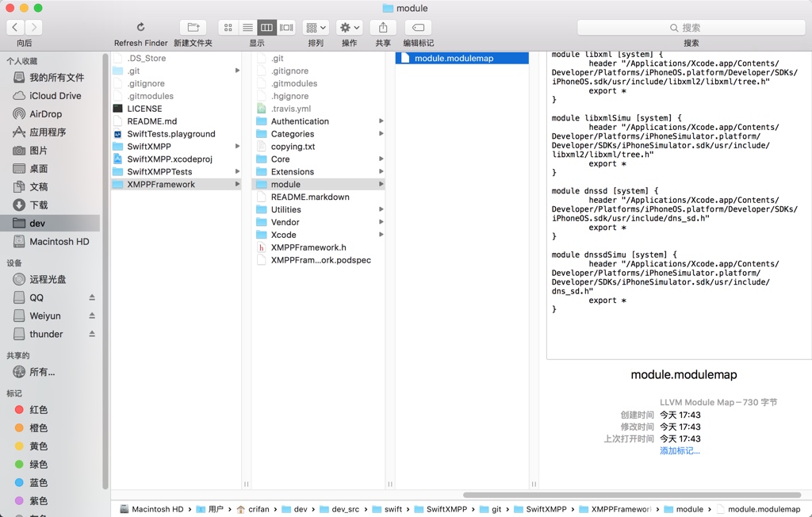
Task: Switch to column view
Action: (x=266, y=27)
